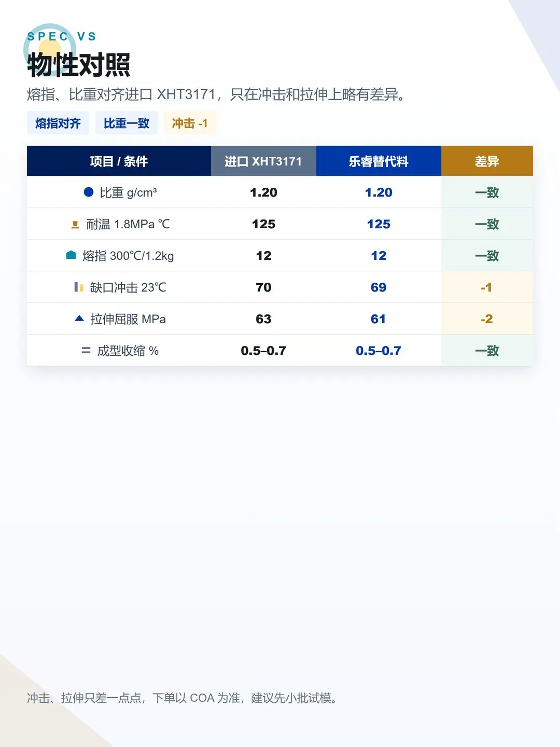Click the teal pentagon icon beside 熔指

pyautogui.click(x=71, y=255)
